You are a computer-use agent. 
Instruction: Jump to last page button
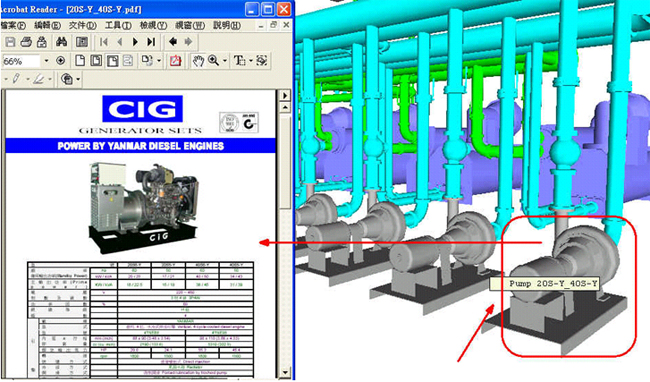(151, 42)
